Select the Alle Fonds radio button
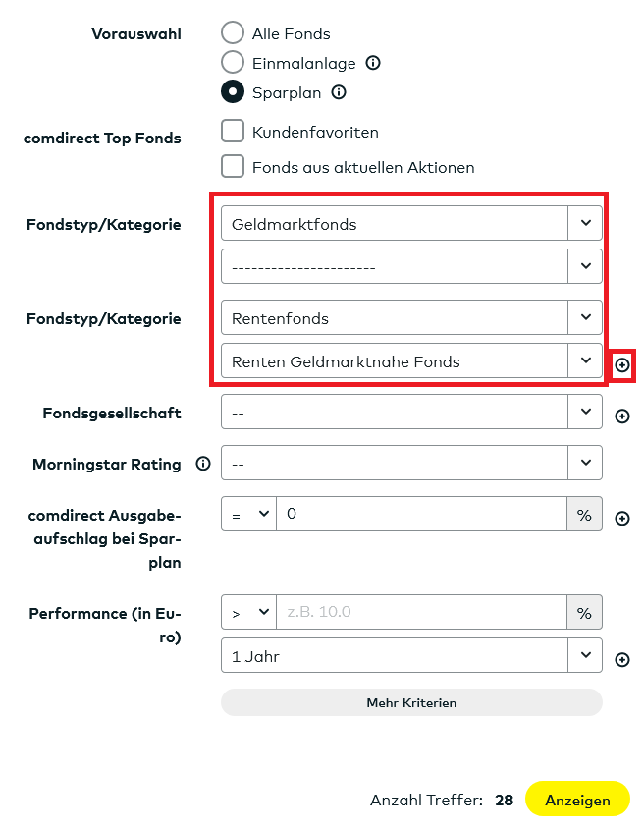644x831 pixels. coord(233,33)
